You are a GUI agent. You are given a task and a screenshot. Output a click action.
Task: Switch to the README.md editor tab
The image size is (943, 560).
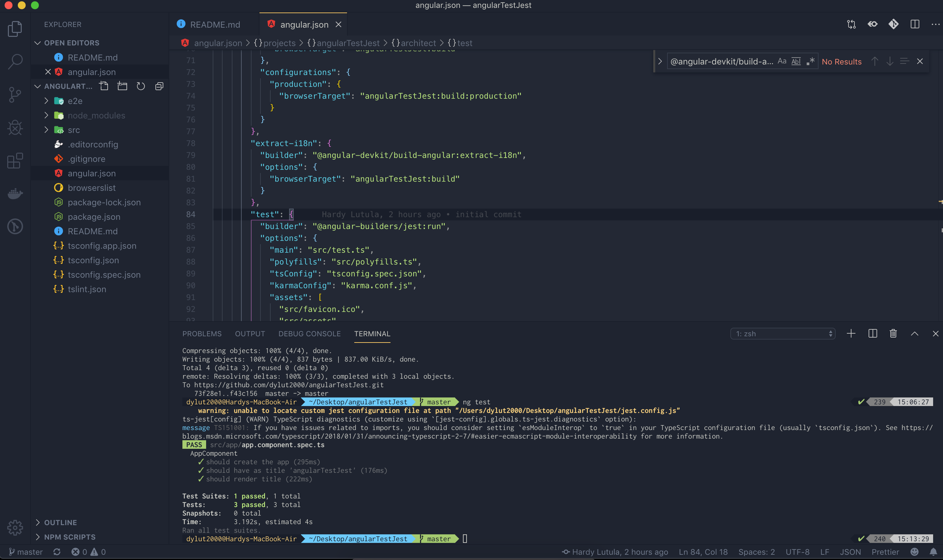[x=214, y=25]
